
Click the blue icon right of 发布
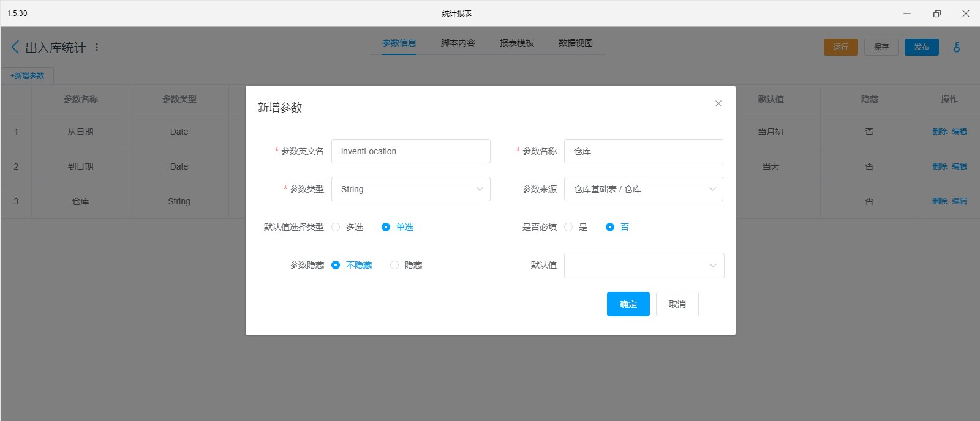[957, 47]
